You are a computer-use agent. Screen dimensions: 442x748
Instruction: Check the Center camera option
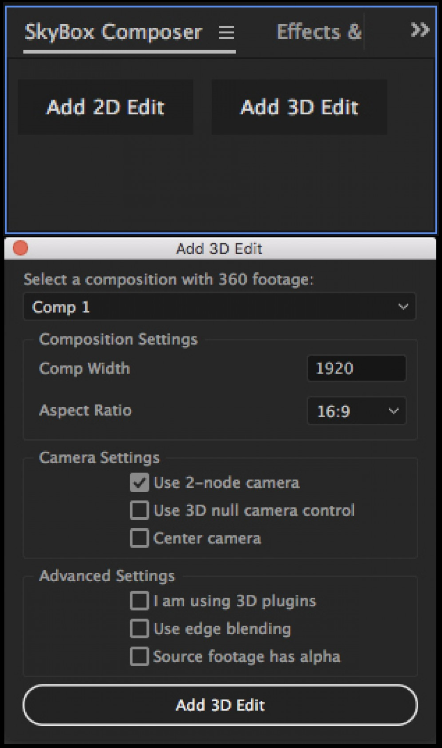click(x=139, y=538)
